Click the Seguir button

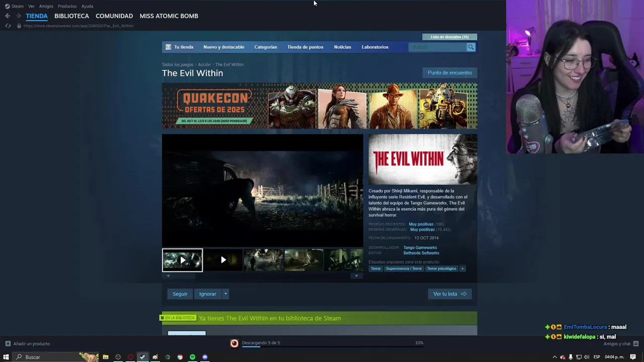coord(180,294)
